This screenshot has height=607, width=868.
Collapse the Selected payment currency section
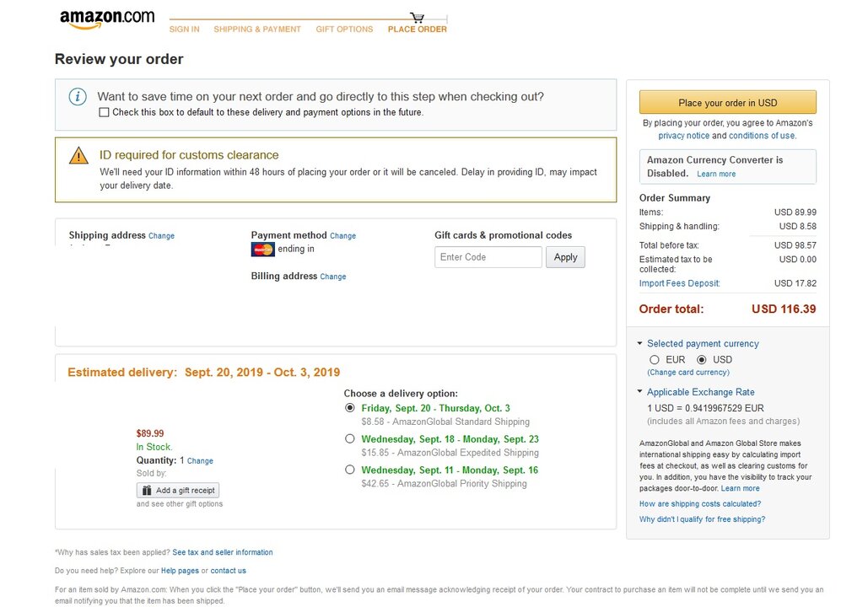point(640,344)
